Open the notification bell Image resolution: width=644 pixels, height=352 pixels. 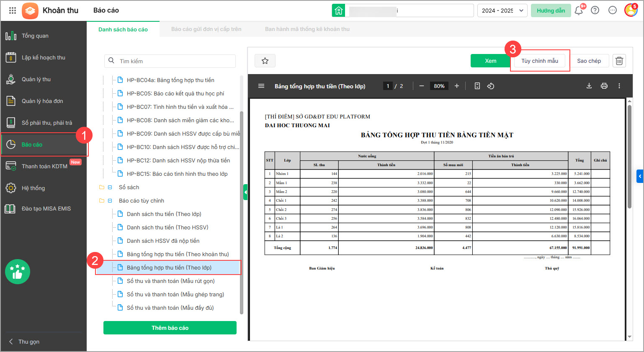click(579, 10)
